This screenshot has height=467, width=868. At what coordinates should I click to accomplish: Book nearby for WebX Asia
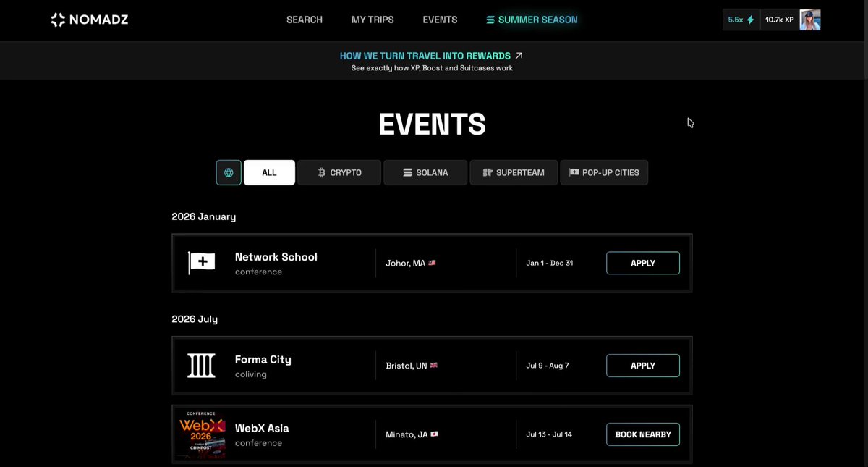pyautogui.click(x=643, y=434)
